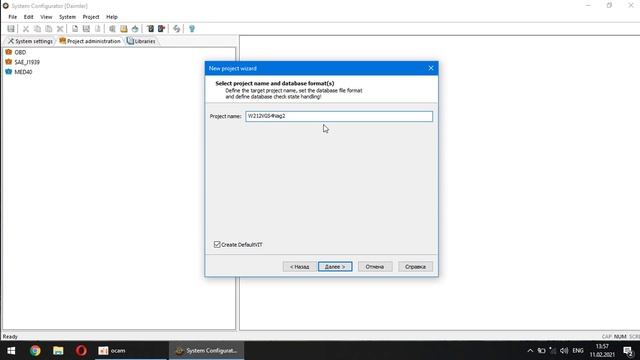The height and width of the screenshot is (360, 640).
Task: Click the System Configurator taskbar button
Action: 206,351
